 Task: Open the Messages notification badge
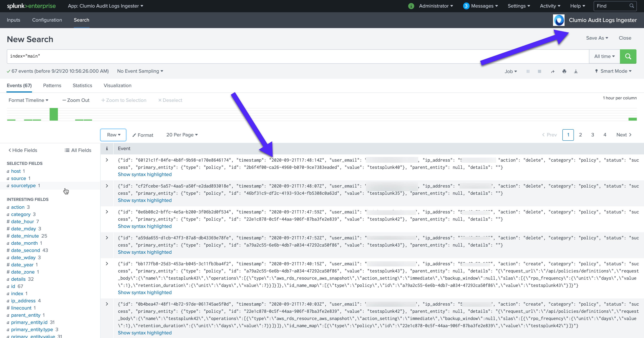pyautogui.click(x=466, y=6)
